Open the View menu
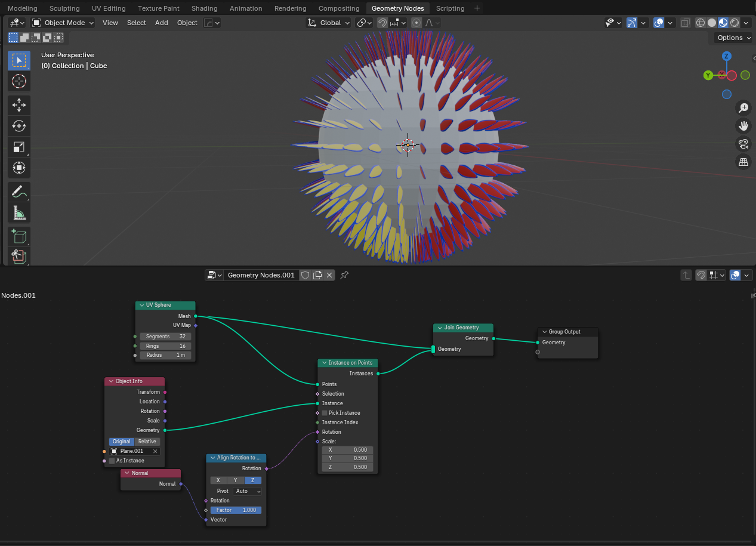The image size is (756, 546). click(110, 23)
